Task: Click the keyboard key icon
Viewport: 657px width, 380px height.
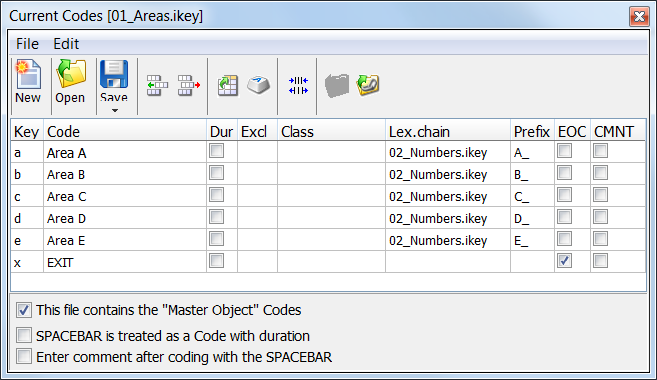Action: [x=258, y=85]
